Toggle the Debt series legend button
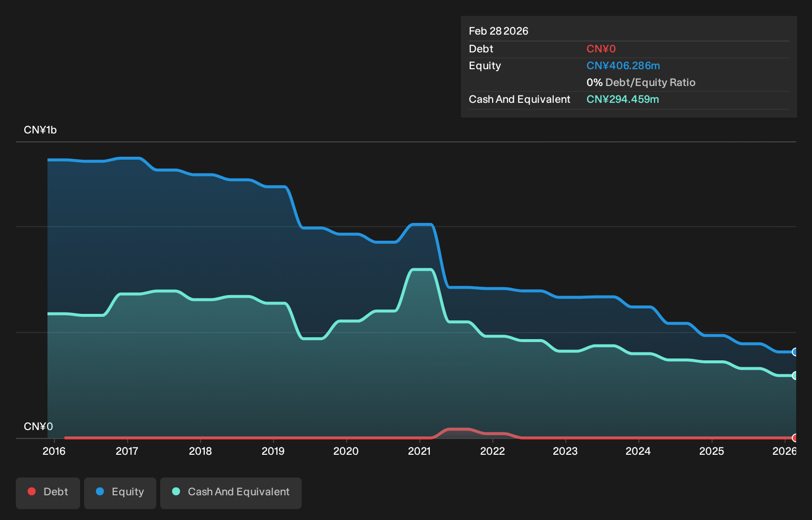Image resolution: width=812 pixels, height=520 pixels. tap(48, 493)
